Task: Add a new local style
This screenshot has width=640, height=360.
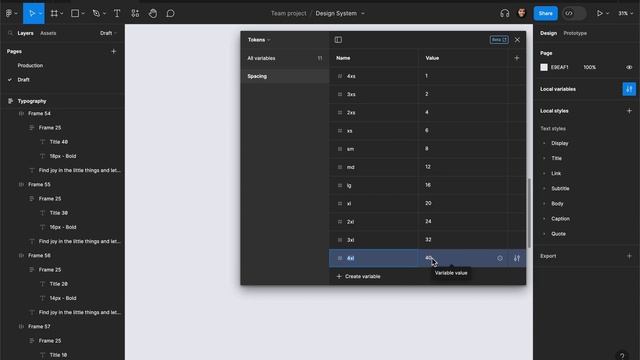Action: pos(629,111)
